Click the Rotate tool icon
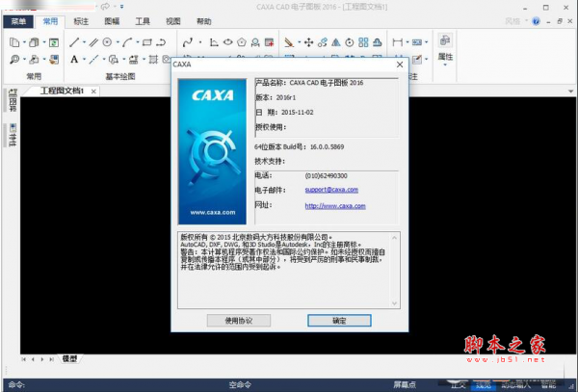This screenshot has height=392, width=578. point(350,42)
